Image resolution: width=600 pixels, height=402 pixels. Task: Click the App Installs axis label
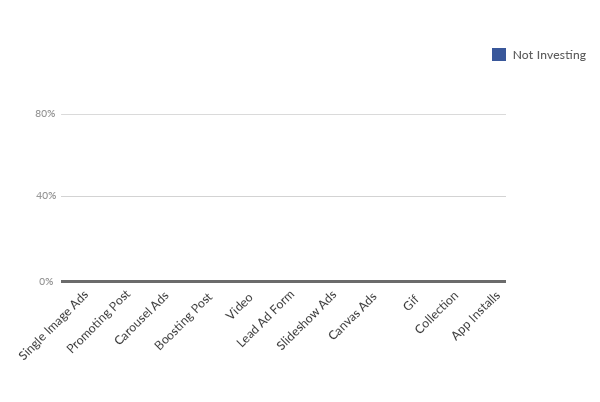point(476,316)
